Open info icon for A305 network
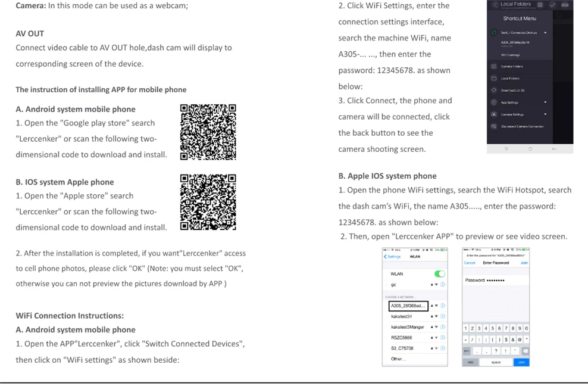Screen dimensions: 588x389 click(x=443, y=306)
